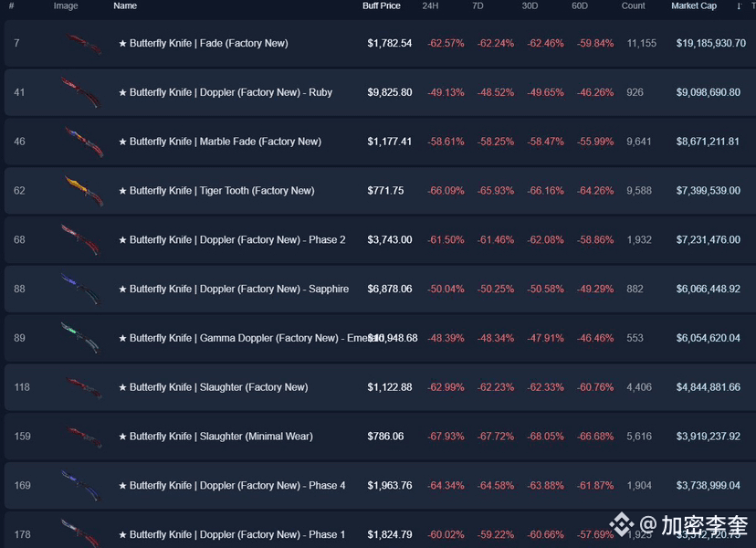Sort by the 24H change column
This screenshot has height=548, width=756.
[x=430, y=6]
